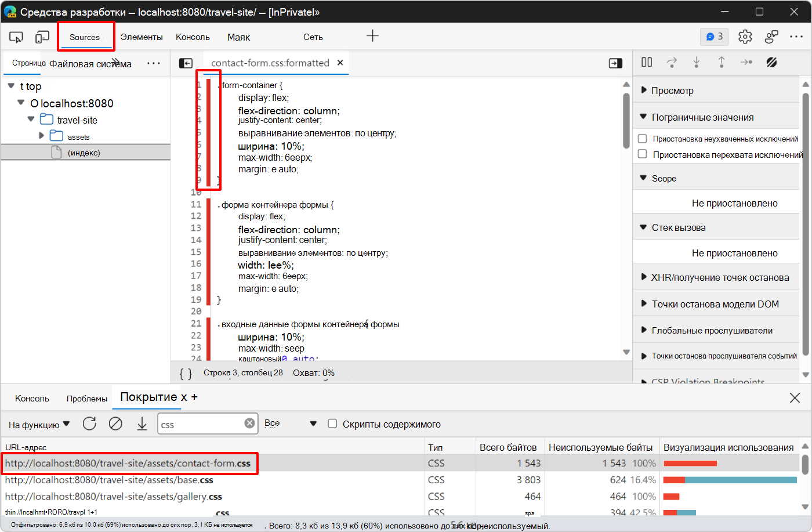This screenshot has width=812, height=532.
Task: Expand Точки останова модели DOM section
Action: tap(644, 303)
